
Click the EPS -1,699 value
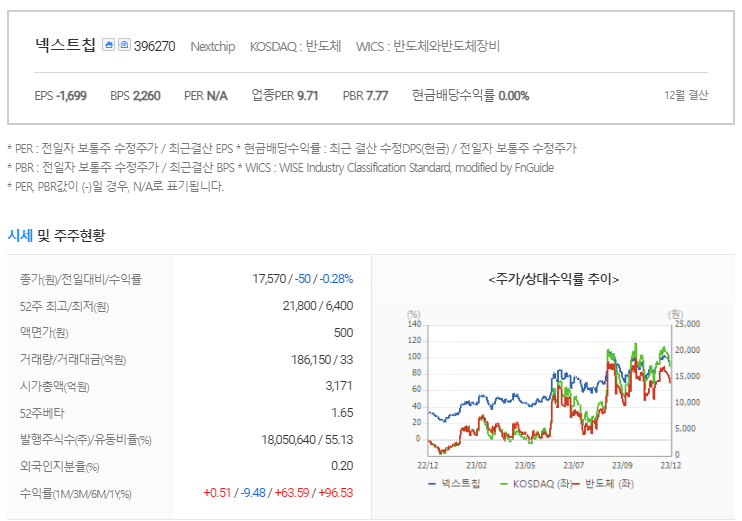click(x=61, y=96)
